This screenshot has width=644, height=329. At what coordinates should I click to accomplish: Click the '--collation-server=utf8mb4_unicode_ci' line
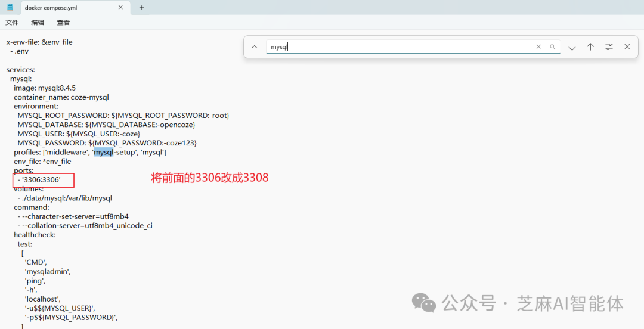[85, 225]
